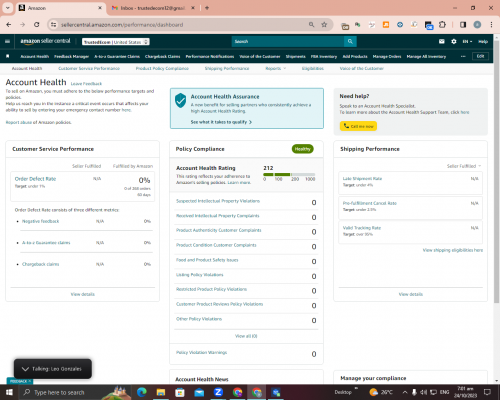Open the notification center icon
The height and width of the screenshot is (400, 500).
click(487, 392)
